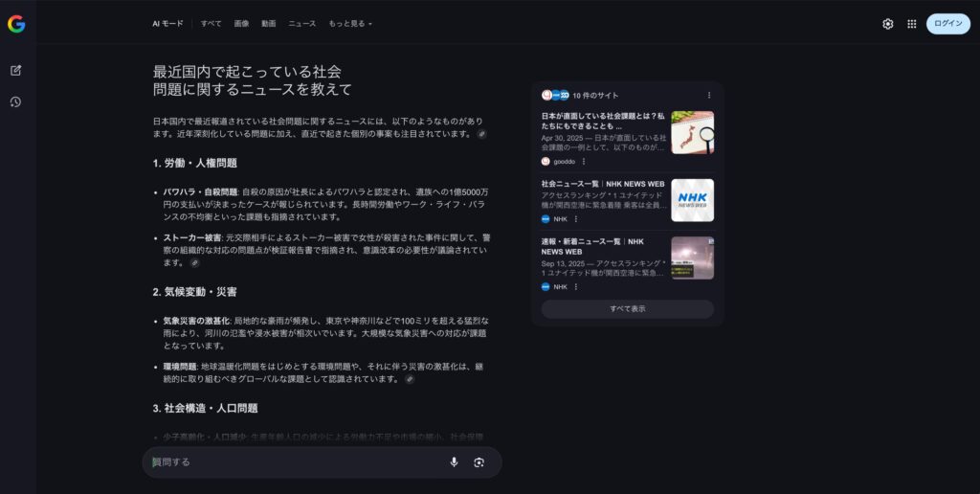980x494 pixels.
Task: Open the Google apps grid
Action: 911,24
